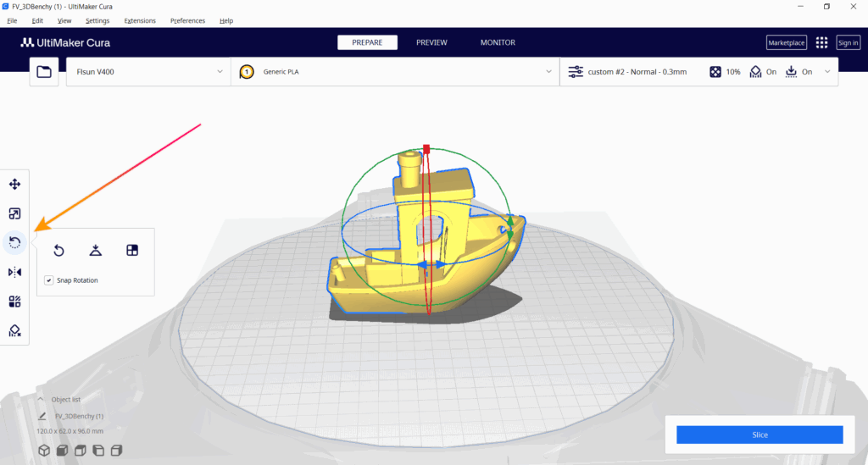The width and height of the screenshot is (868, 465).
Task: Click the custom #2 - Normal - 0.3mm profile text
Action: click(x=637, y=72)
